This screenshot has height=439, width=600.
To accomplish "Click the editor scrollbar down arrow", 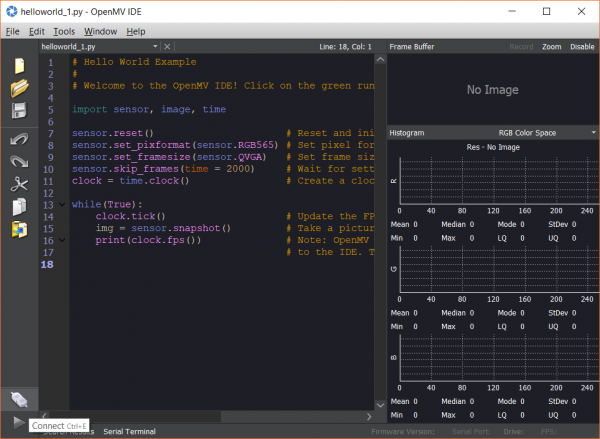I will click(x=380, y=405).
